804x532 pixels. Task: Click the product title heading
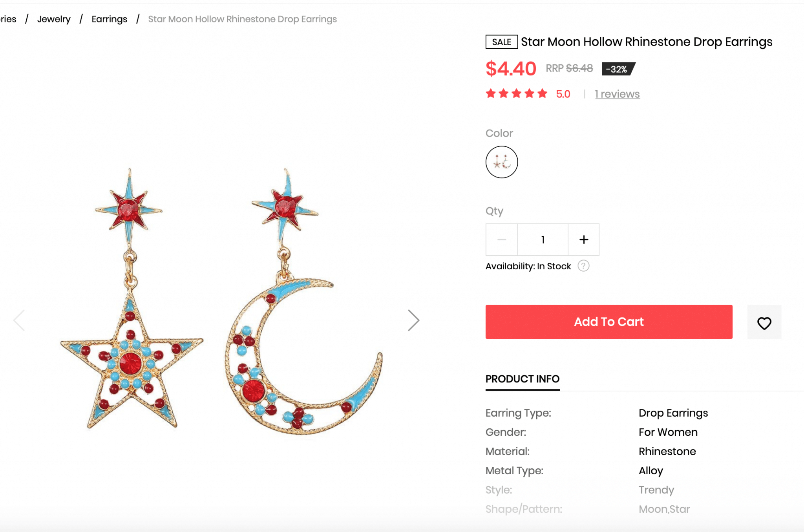[646, 42]
